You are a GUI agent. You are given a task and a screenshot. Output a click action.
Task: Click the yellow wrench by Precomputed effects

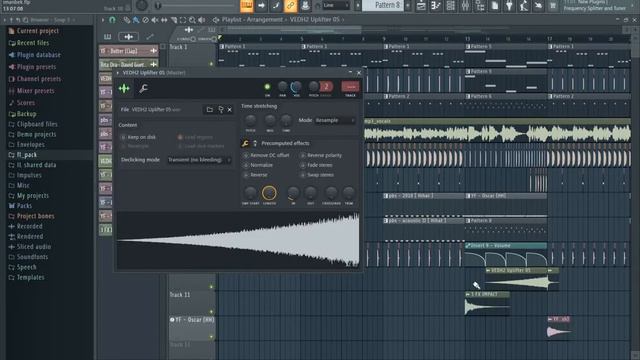[245, 143]
